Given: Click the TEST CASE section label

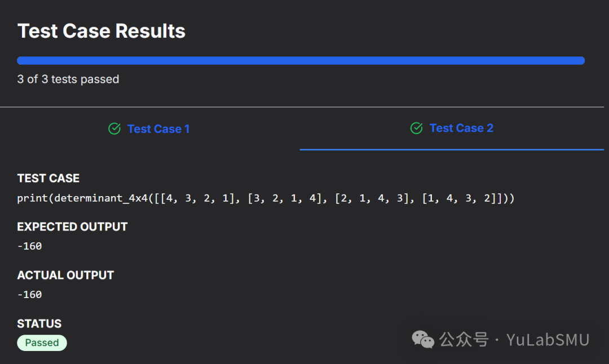Looking at the screenshot, I should (x=48, y=179).
